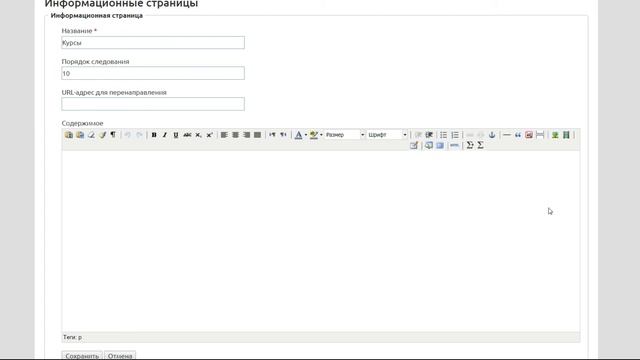Image resolution: width=640 pixels, height=360 pixels.
Task: Click the Содержимое label
Action: point(82,123)
